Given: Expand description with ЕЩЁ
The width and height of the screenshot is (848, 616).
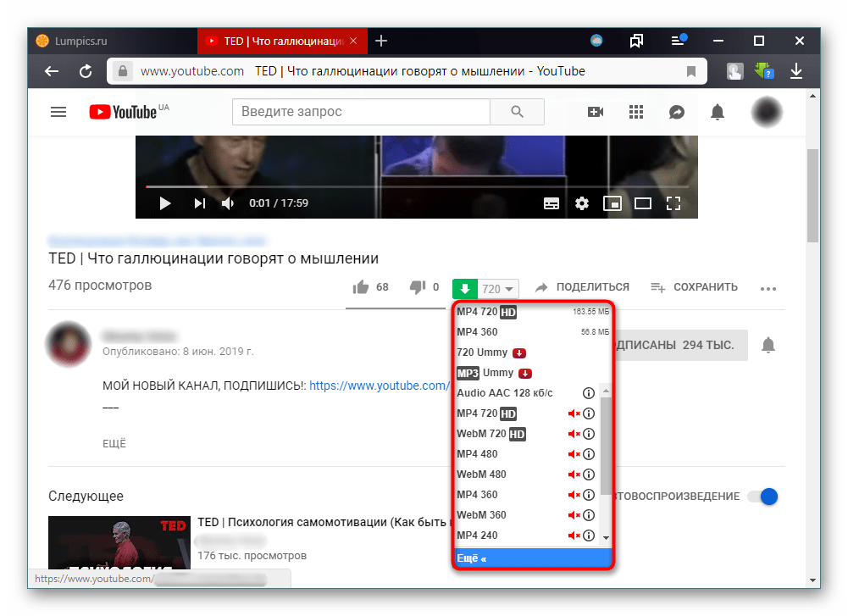Looking at the screenshot, I should tap(114, 443).
